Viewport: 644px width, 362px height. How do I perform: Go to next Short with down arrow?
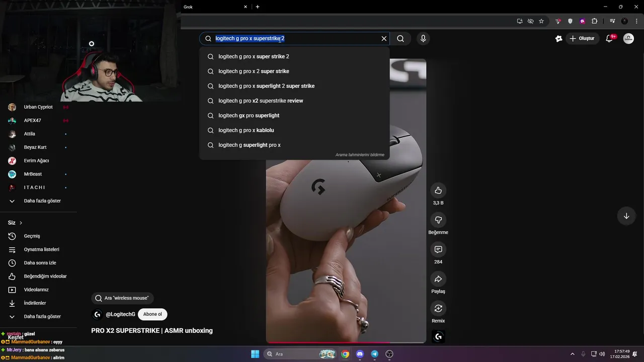[626, 216]
